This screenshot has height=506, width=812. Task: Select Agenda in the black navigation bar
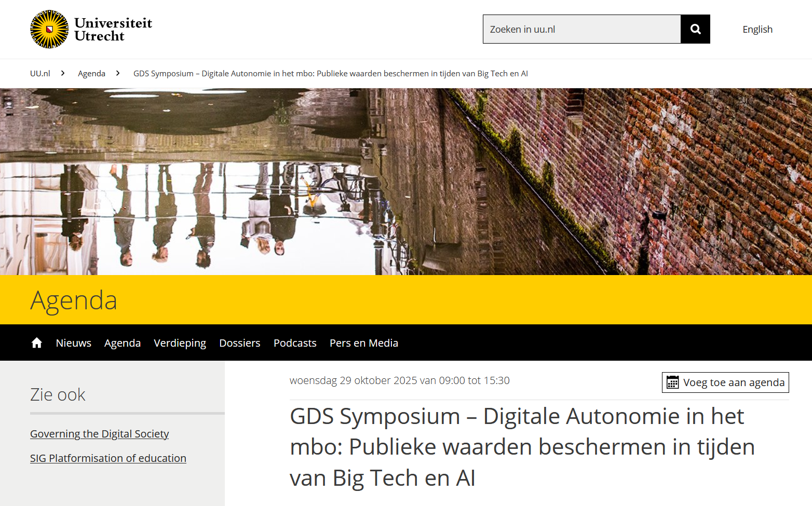click(x=123, y=343)
